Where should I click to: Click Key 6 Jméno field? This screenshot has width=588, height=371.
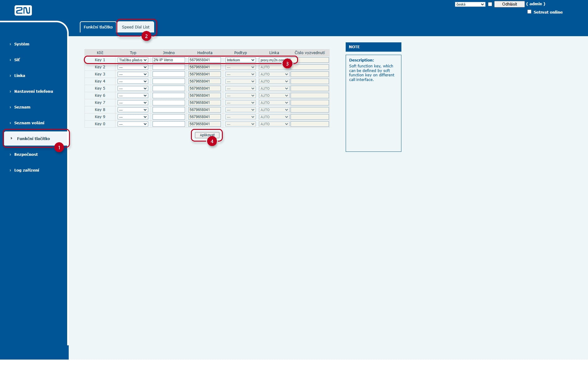169,96
